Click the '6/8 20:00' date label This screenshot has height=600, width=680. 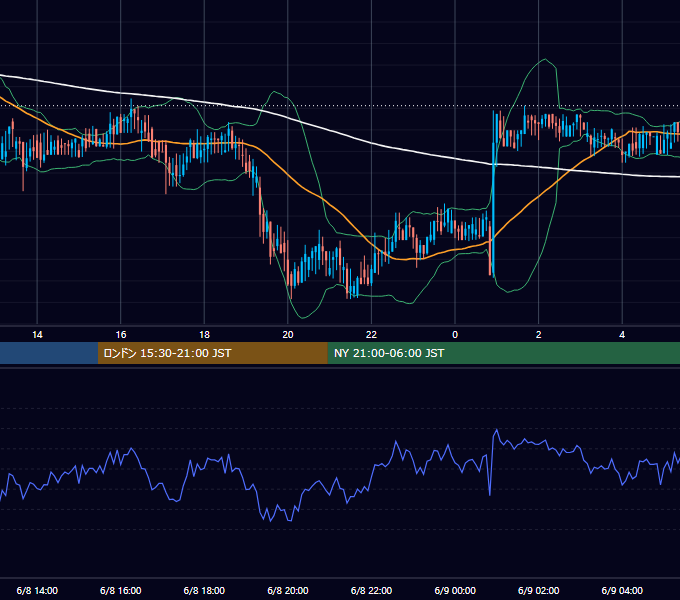coord(288,590)
